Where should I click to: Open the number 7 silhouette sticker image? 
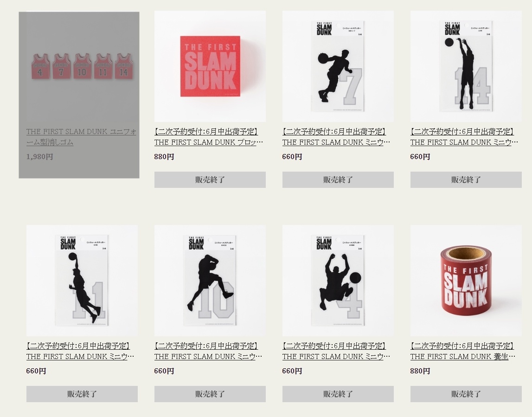click(338, 66)
